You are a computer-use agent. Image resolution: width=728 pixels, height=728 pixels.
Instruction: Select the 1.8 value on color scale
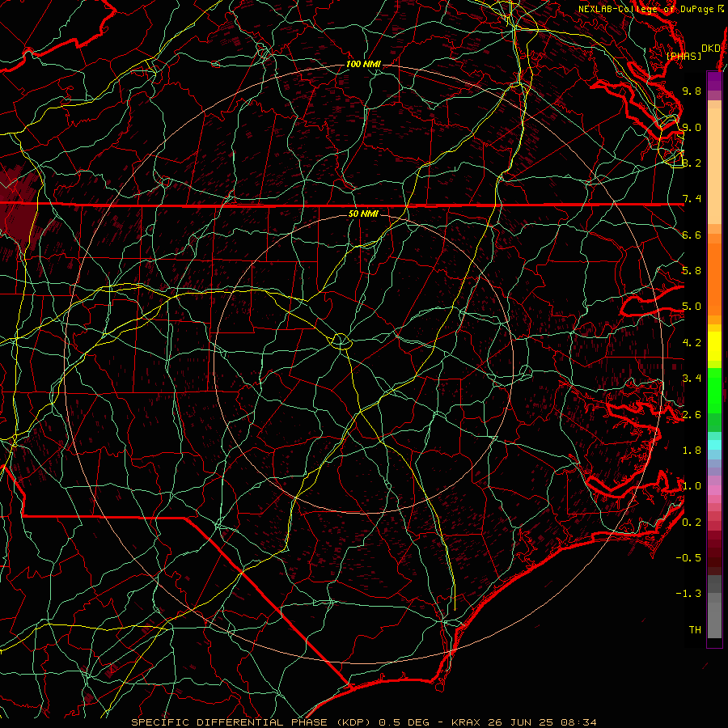pos(692,451)
